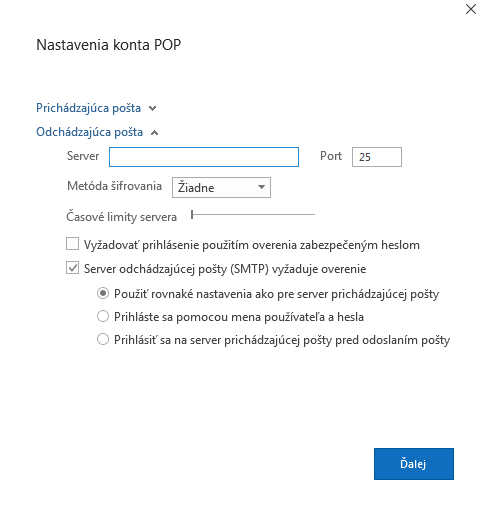Click the Metóda šifrovania label
Viewport: 488px width, 522px height.
pos(114,186)
